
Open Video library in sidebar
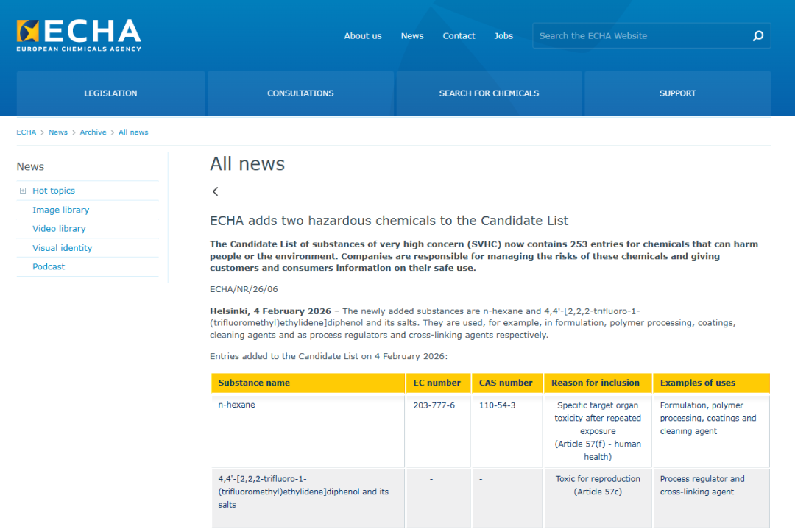tap(59, 229)
